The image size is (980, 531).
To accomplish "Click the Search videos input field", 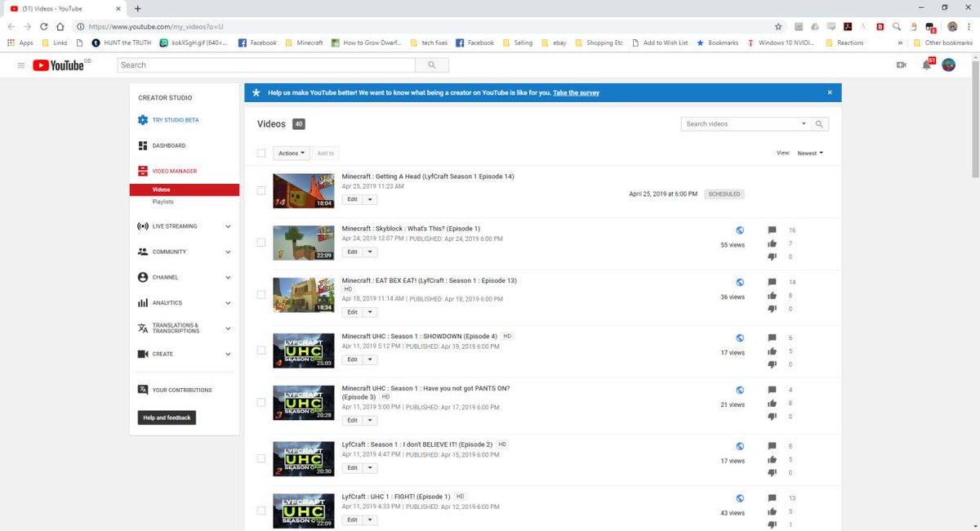I will [x=740, y=124].
